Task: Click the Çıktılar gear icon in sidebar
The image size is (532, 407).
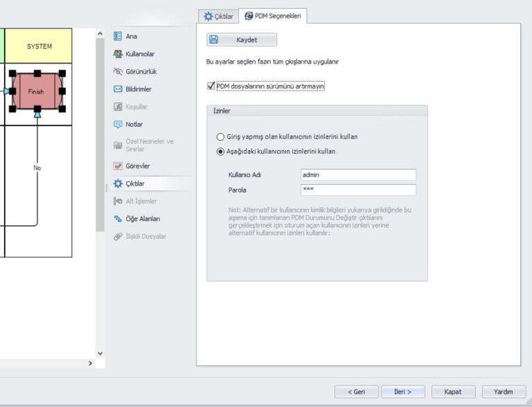Action: click(118, 183)
